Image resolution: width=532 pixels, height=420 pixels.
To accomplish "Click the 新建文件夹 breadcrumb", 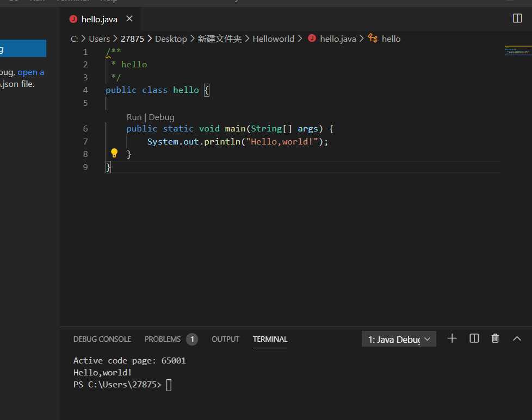I will coord(220,39).
